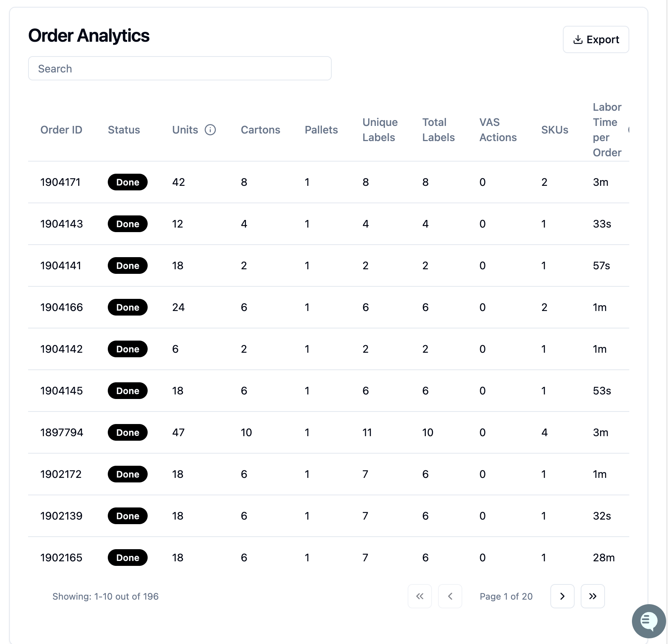Click Unique Labels column header

[x=380, y=130]
